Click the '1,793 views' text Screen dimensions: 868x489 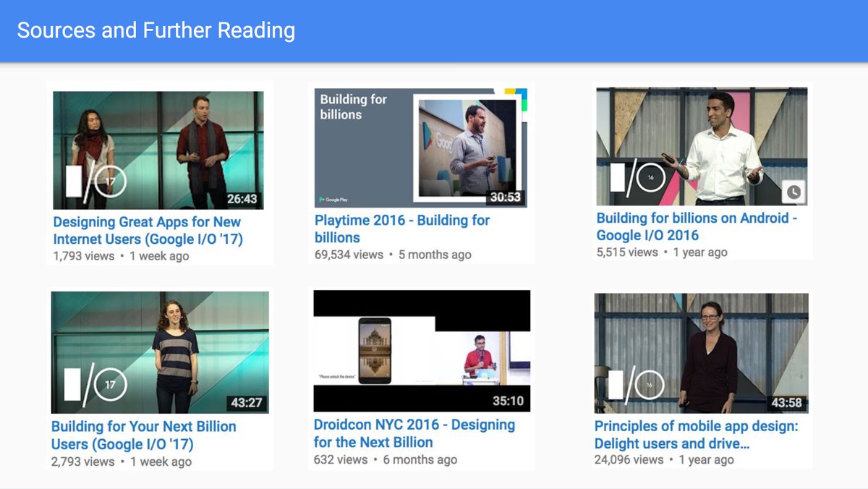pyautogui.click(x=84, y=256)
